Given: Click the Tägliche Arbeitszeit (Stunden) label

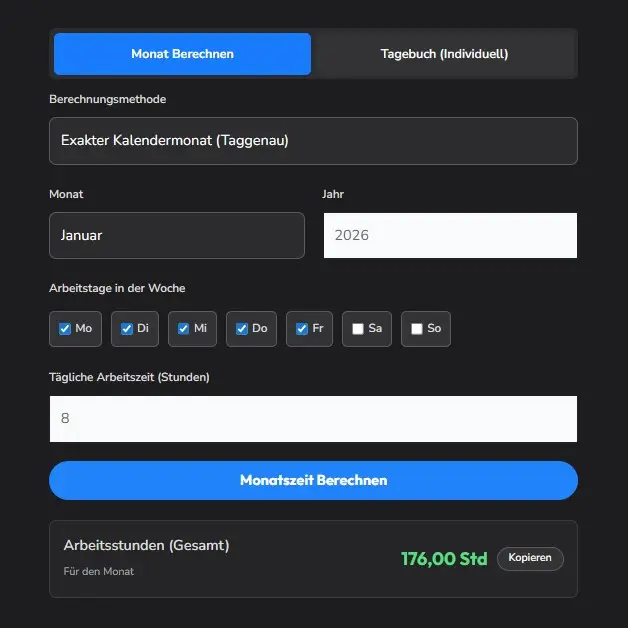Looking at the screenshot, I should [x=129, y=377].
